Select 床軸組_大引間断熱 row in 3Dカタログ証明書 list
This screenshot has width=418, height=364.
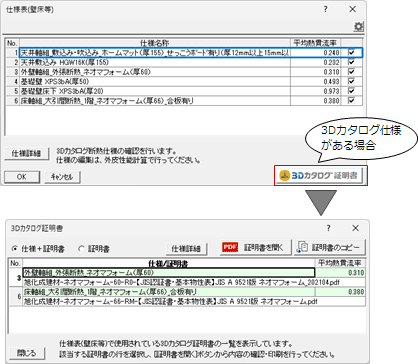(x=169, y=292)
